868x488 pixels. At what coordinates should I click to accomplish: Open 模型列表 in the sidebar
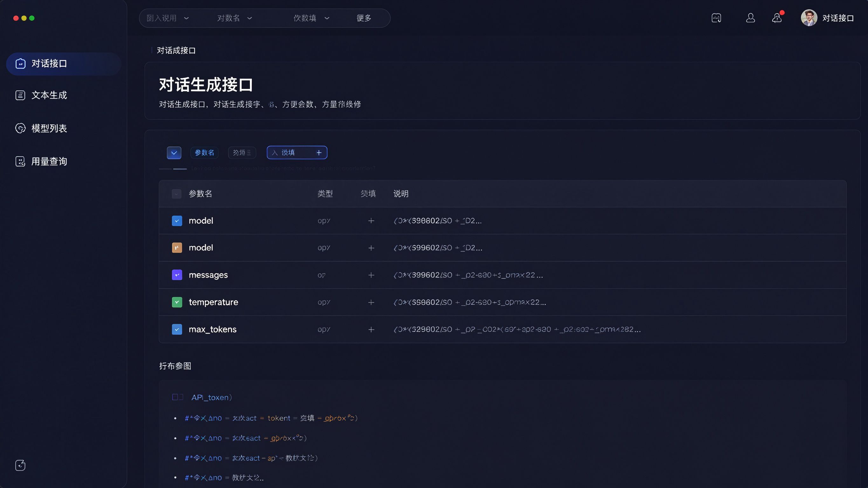point(49,128)
